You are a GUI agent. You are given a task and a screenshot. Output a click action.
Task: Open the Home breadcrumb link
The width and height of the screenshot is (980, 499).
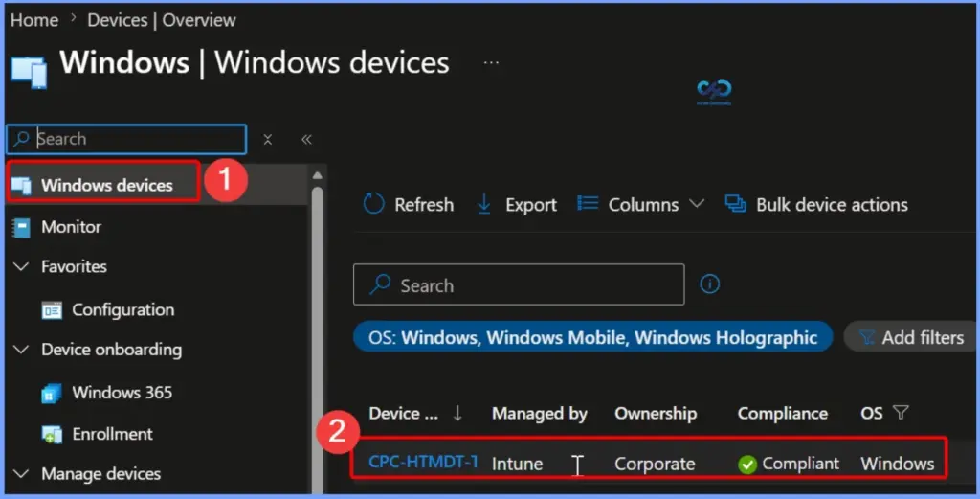tap(34, 20)
